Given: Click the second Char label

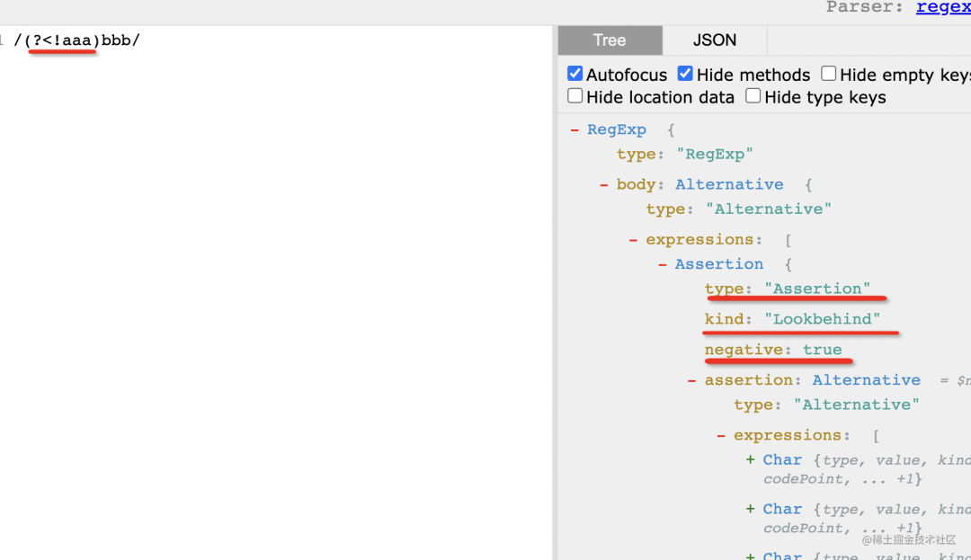Looking at the screenshot, I should click(x=782, y=509).
